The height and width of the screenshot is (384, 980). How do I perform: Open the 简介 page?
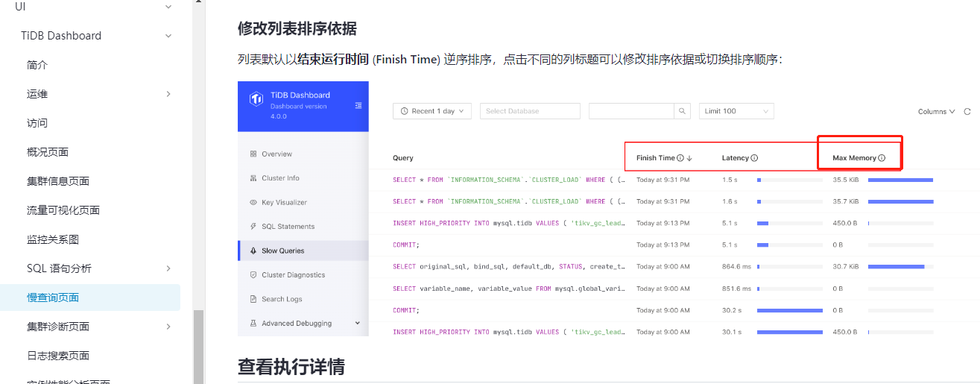[37, 65]
